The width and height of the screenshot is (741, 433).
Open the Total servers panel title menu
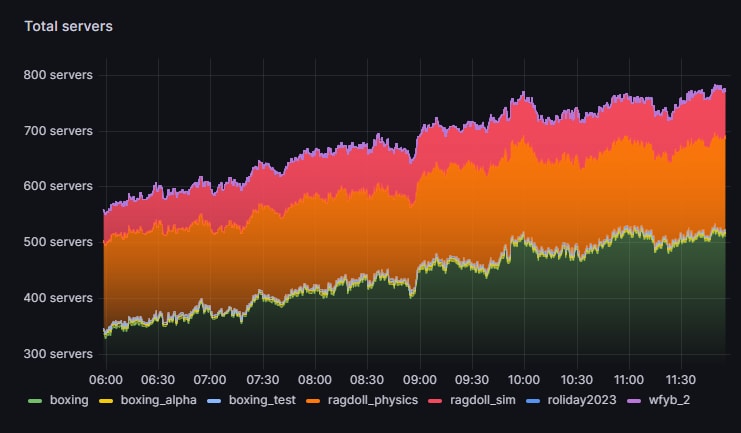pos(68,27)
